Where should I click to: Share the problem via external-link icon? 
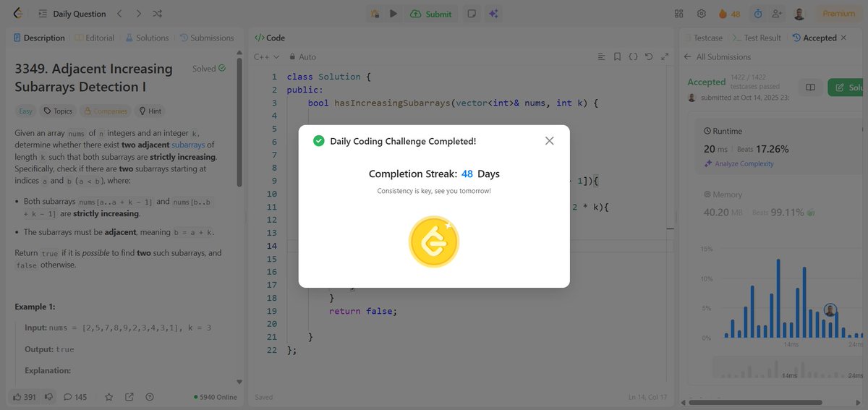129,397
